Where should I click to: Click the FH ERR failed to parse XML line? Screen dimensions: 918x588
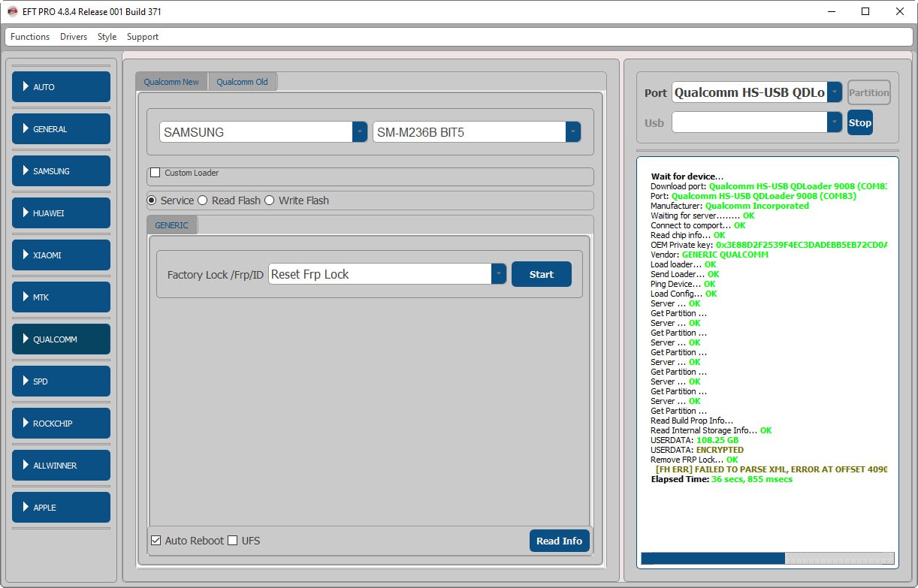772,469
